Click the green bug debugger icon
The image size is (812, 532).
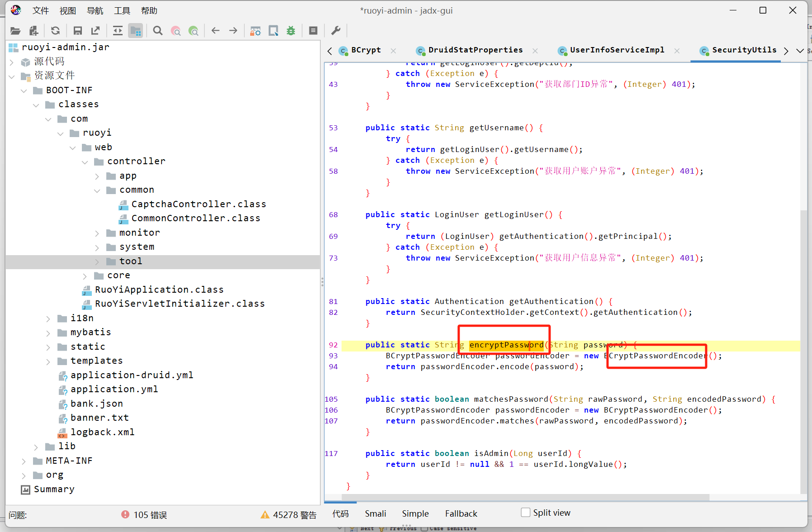coord(291,31)
